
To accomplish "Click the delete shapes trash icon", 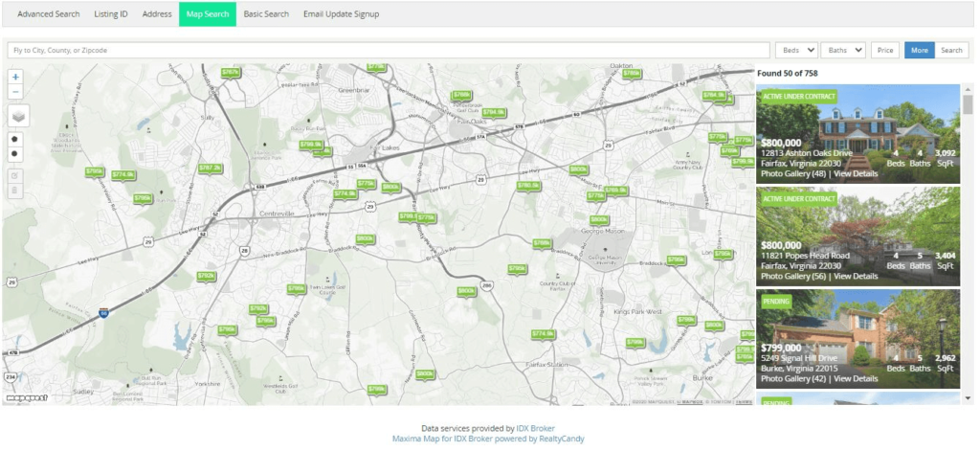I will [x=15, y=191].
